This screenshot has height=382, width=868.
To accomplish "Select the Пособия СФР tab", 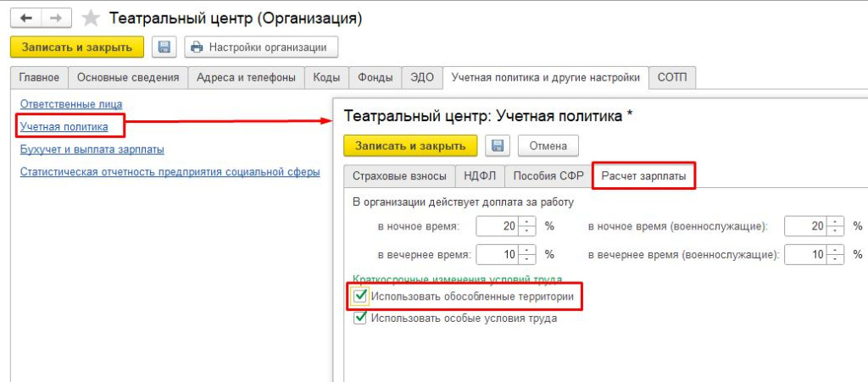I will tap(548, 176).
